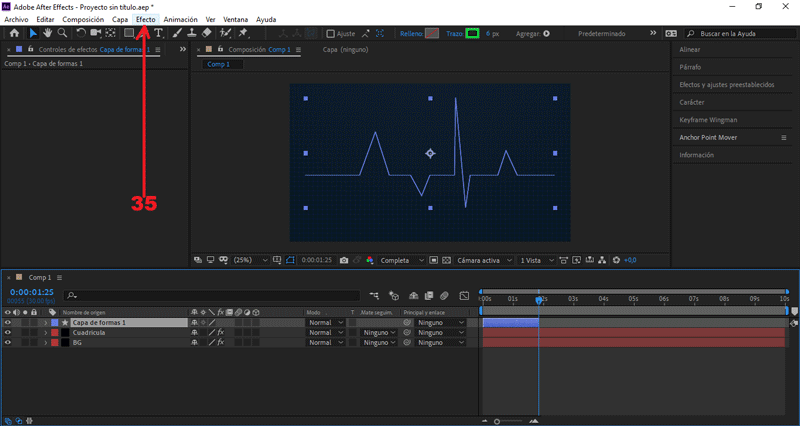The height and width of the screenshot is (426, 800).
Task: Open the Efectos y ajustes preestablecidos panel
Action: [727, 85]
